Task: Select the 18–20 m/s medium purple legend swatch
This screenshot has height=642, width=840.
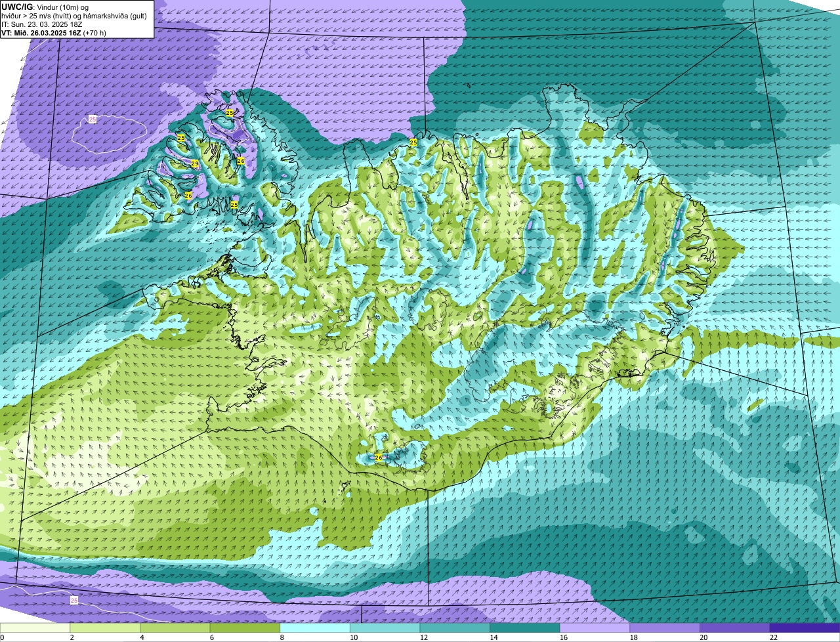Action: click(665, 628)
